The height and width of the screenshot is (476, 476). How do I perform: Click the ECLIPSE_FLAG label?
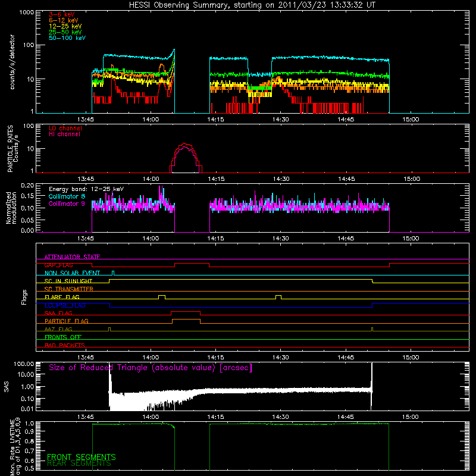(x=65, y=305)
